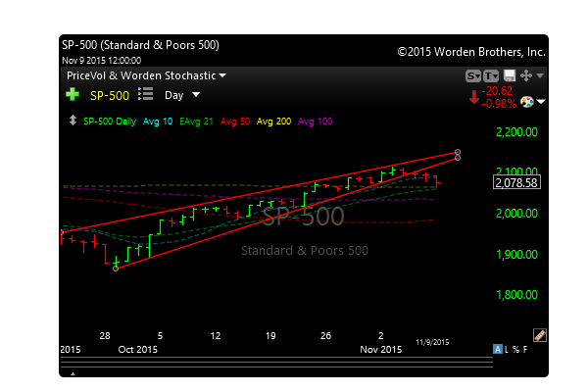
Task: Click the up-down arrows pane resize icon
Action: pos(73,121)
